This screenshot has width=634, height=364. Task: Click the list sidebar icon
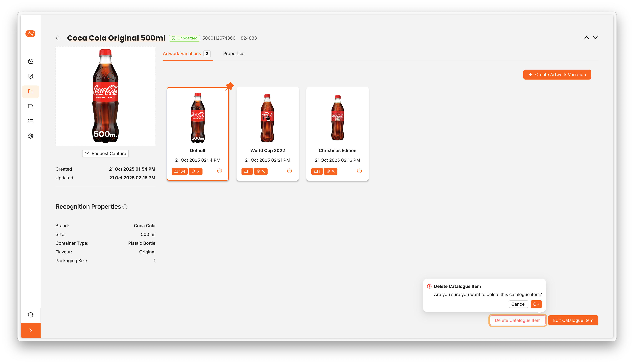coord(31,121)
